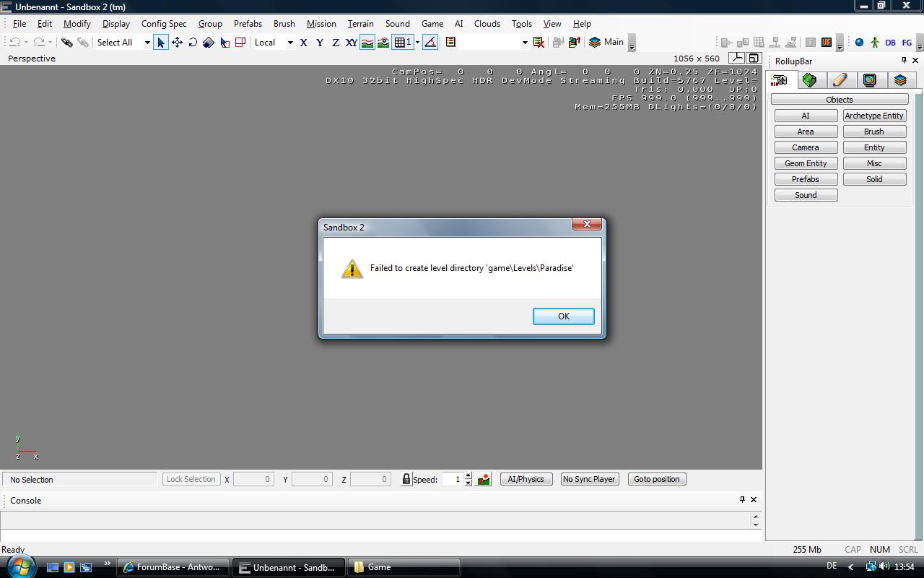
Task: Click the lock icon beside Speed
Action: (406, 479)
